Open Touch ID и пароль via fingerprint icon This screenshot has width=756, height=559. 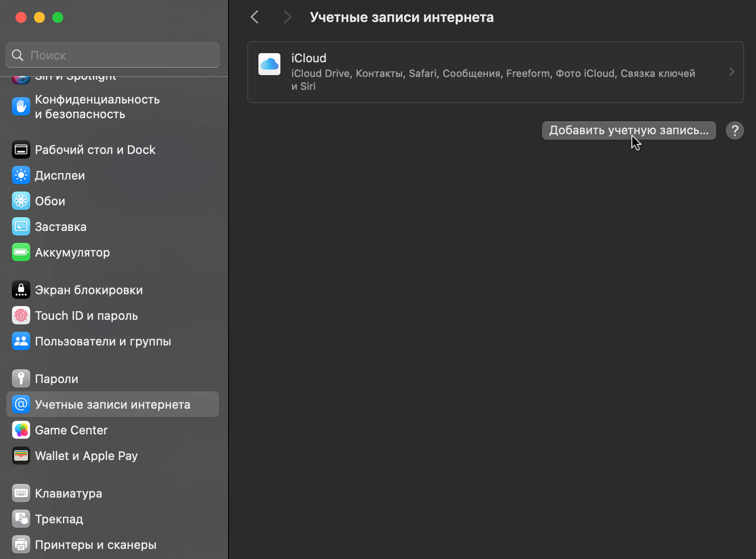[21, 315]
